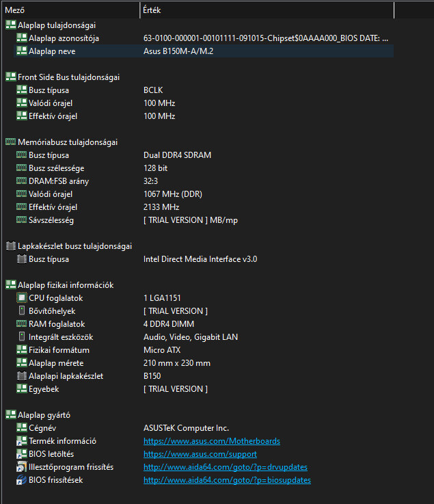Click the icon next to Alaplap azonosítója
This screenshot has height=504, width=434.
[22, 38]
